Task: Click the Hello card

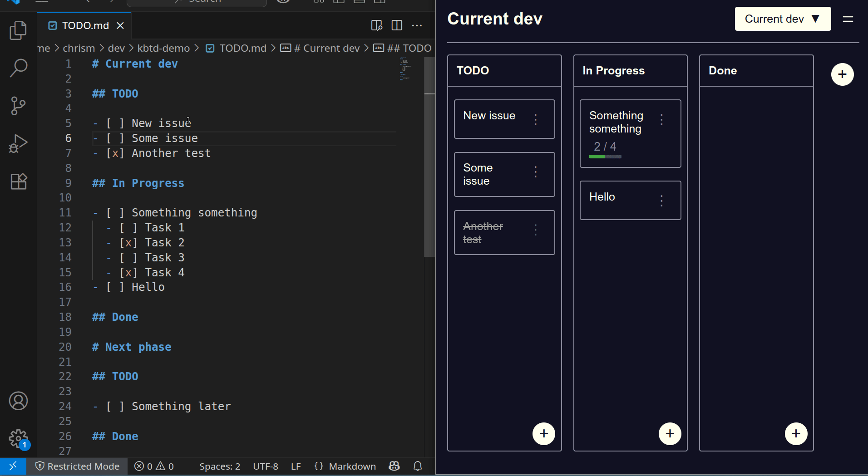Action: pyautogui.click(x=630, y=200)
